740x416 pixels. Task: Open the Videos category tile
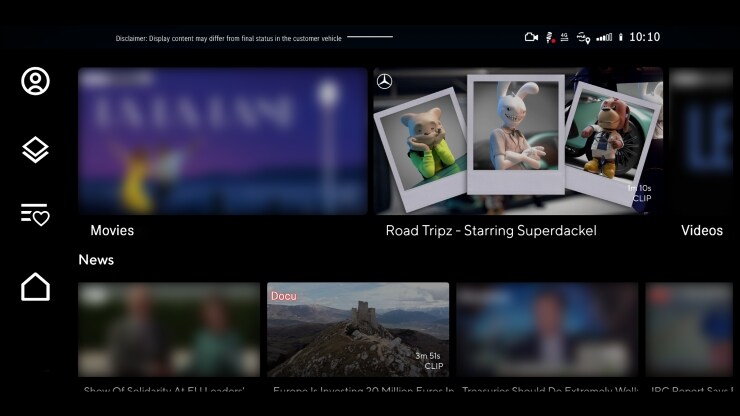pyautogui.click(x=704, y=141)
